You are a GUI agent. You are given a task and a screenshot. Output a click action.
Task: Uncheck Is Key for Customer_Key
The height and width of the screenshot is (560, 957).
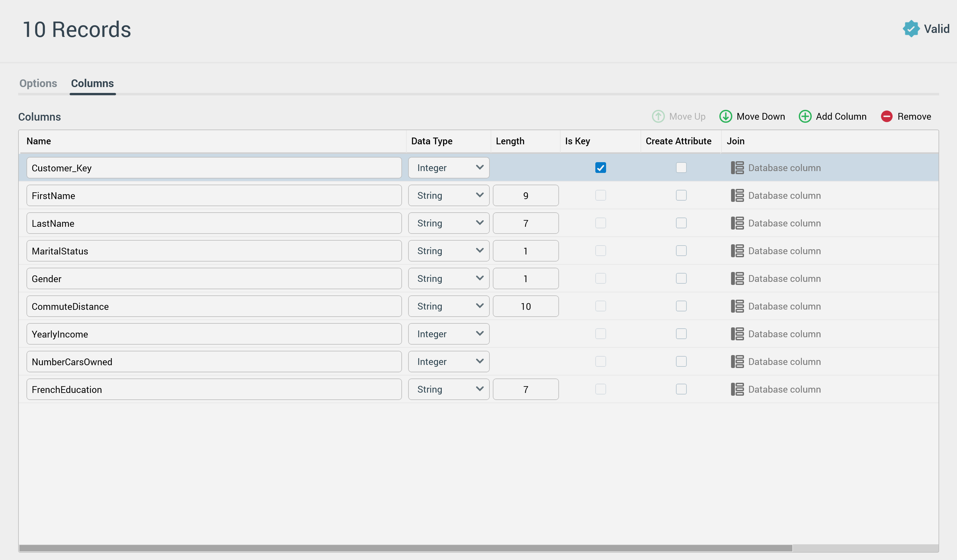601,168
